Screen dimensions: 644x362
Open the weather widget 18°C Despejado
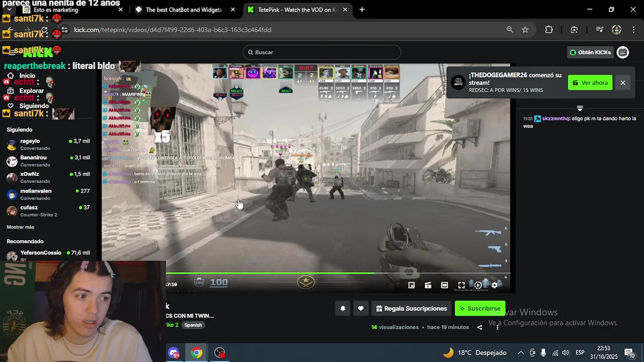tap(474, 353)
